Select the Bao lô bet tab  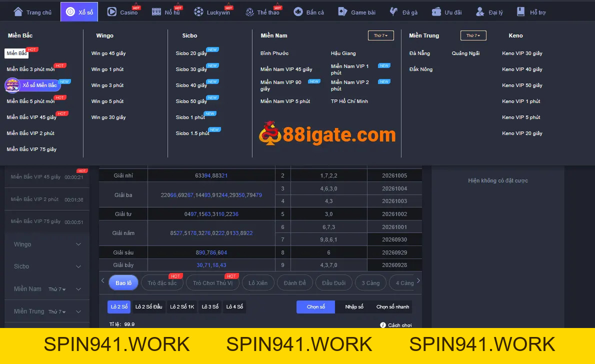tap(123, 283)
